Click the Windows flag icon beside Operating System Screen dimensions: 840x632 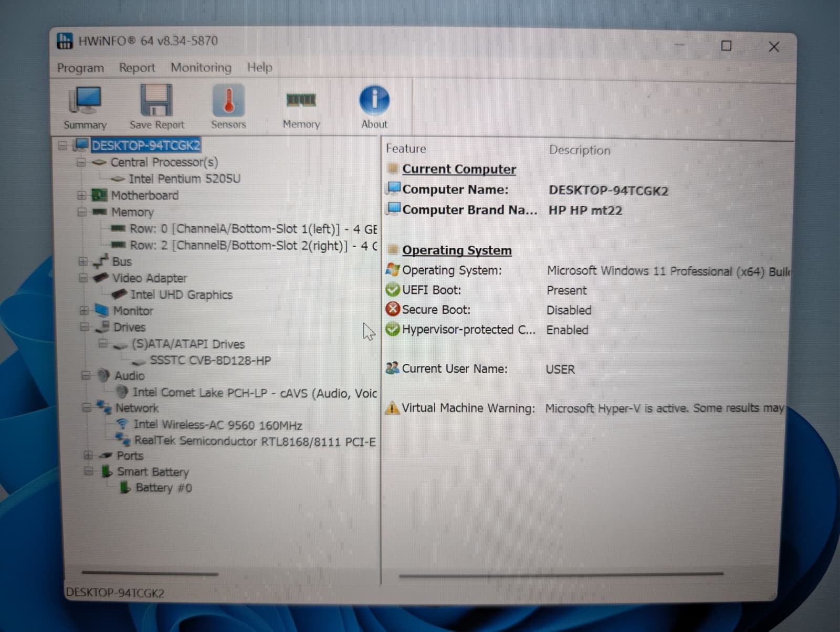point(392,269)
